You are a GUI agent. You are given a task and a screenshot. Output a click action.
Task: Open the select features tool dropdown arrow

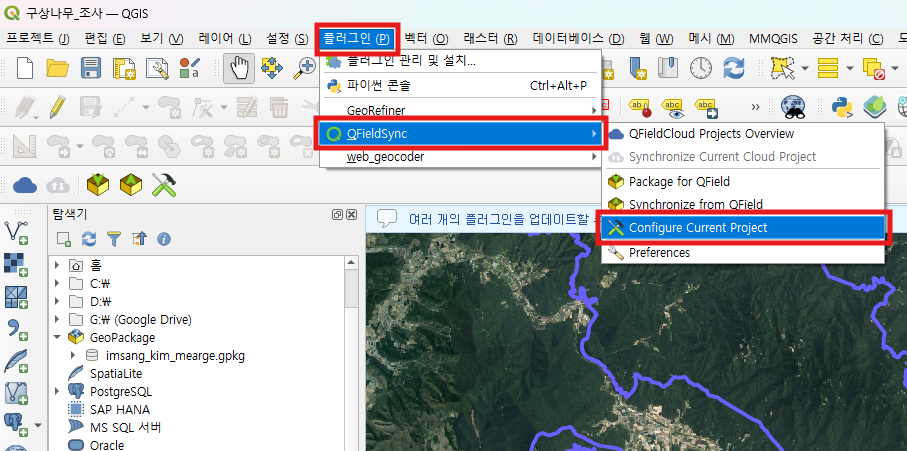point(805,68)
